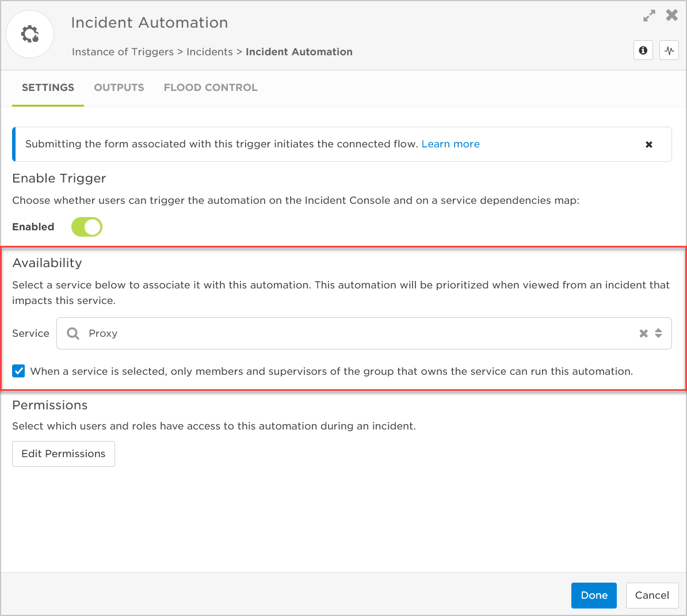Screen dimensions: 687x616
Task: Click the Edit Permissions button
Action: (x=63, y=454)
